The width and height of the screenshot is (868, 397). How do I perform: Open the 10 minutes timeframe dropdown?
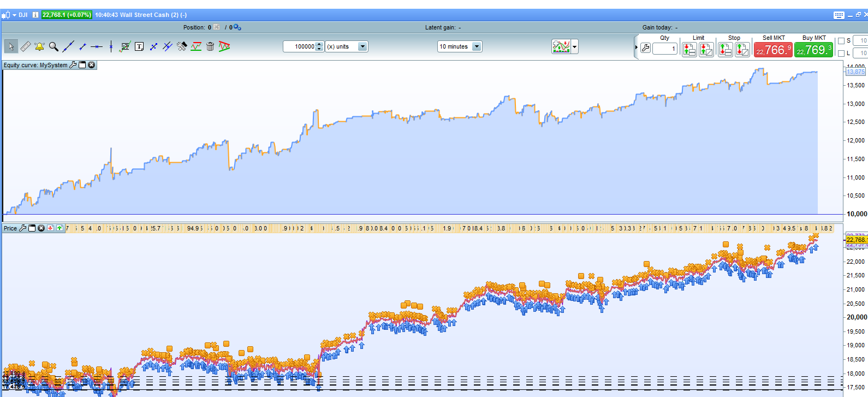477,46
